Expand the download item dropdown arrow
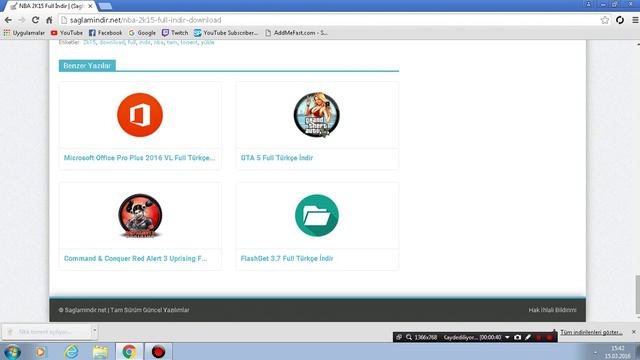Screen dimensions: 640x360 94,330
